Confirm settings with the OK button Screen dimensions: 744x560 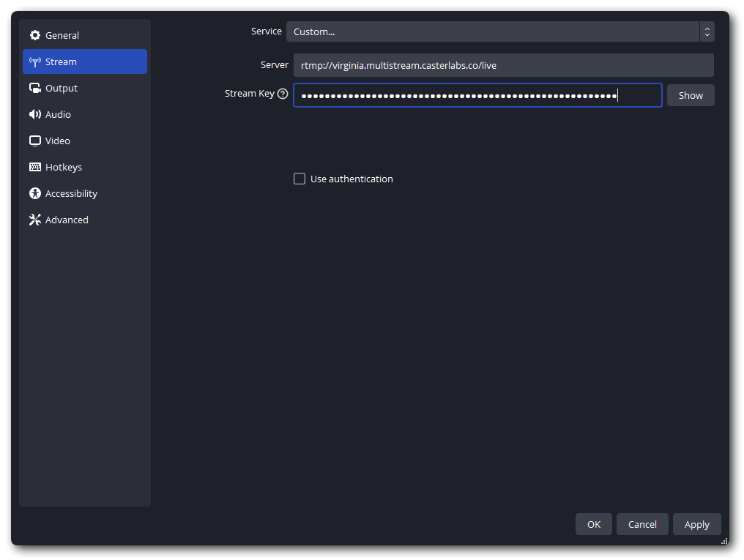[x=593, y=524]
